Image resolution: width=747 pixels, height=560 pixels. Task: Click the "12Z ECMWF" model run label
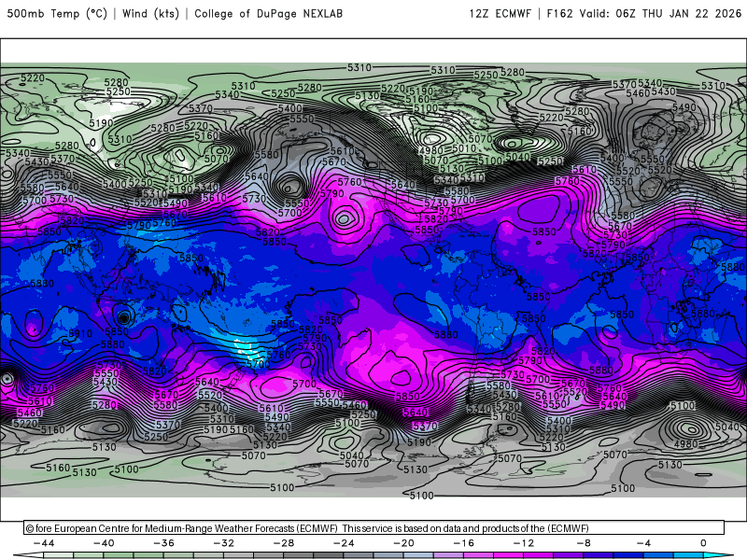click(500, 14)
